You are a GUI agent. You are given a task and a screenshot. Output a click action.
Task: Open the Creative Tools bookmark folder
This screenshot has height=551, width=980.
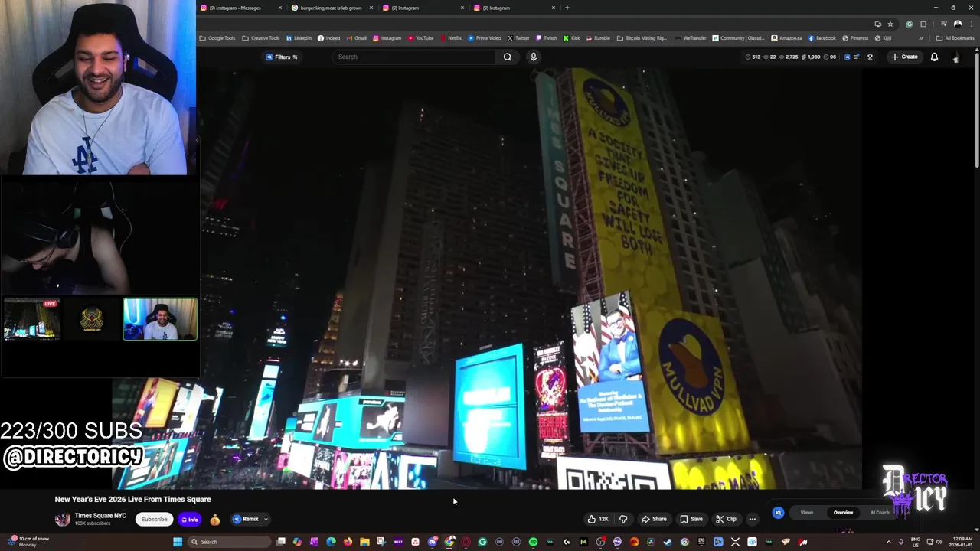[261, 38]
